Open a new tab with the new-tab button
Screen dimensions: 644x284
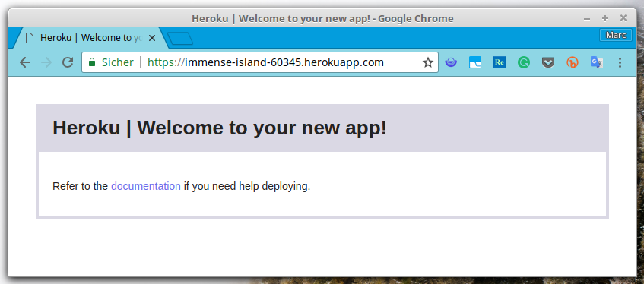(x=180, y=39)
